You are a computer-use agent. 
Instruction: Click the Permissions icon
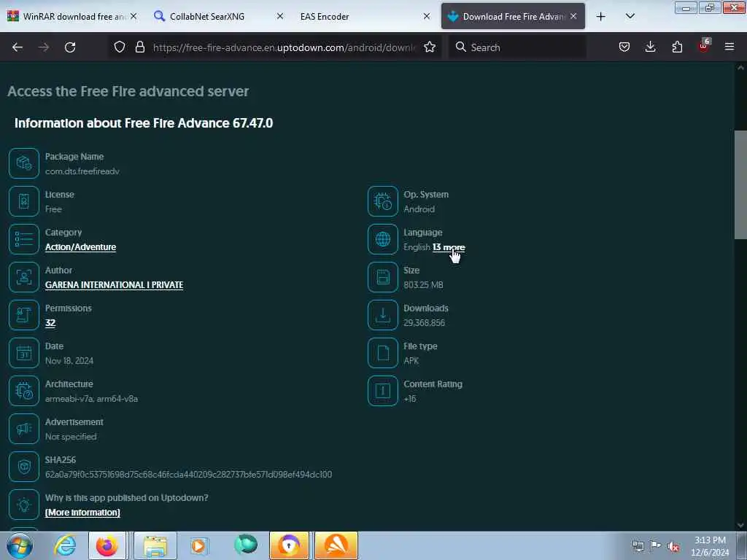[x=24, y=315]
